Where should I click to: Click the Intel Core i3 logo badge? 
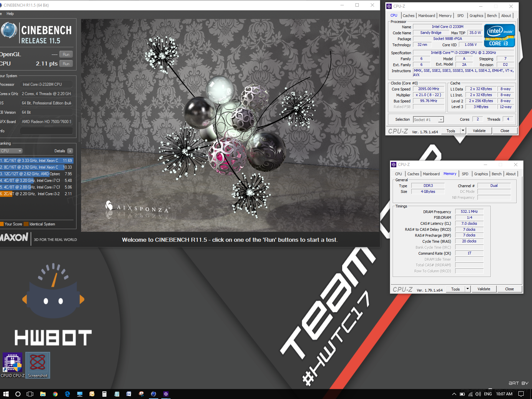(x=499, y=36)
